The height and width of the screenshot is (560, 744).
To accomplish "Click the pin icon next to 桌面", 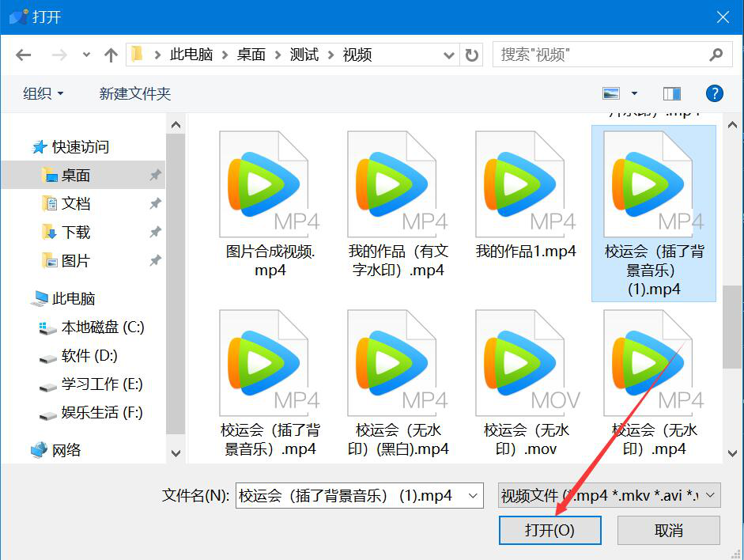I will pyautogui.click(x=155, y=175).
